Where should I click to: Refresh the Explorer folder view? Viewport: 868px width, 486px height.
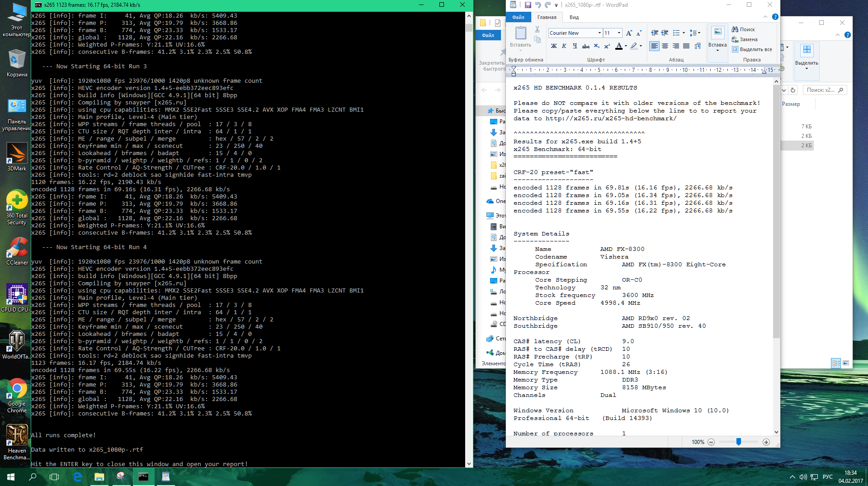[x=793, y=90]
